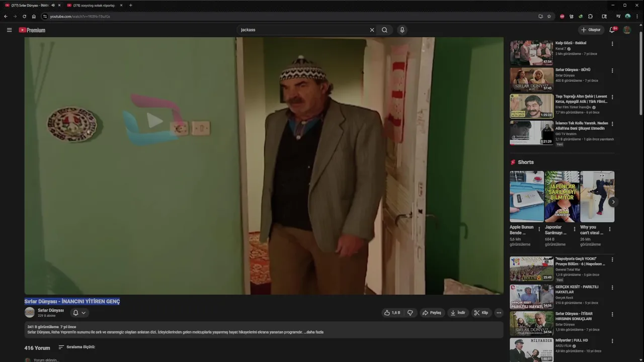Open the Sırlar Dünyası channel name link
Image resolution: width=644 pixels, height=362 pixels.
point(51,310)
